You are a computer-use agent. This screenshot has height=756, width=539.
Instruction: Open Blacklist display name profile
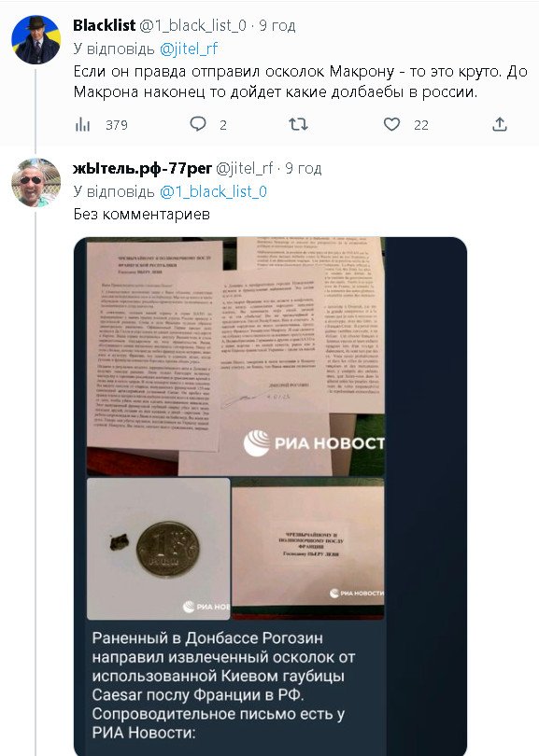105,25
